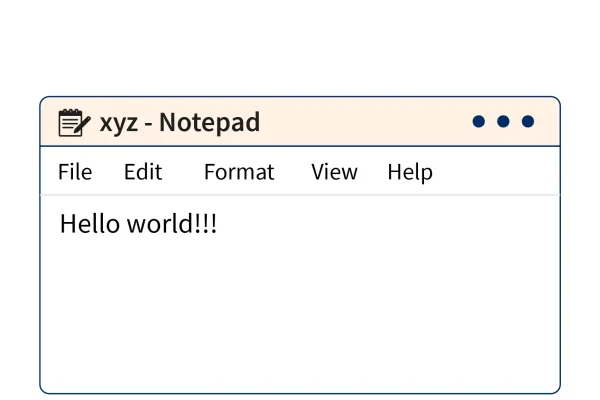This screenshot has width=600, height=400.
Task: Click empty title bar space before the dots
Action: (370, 122)
